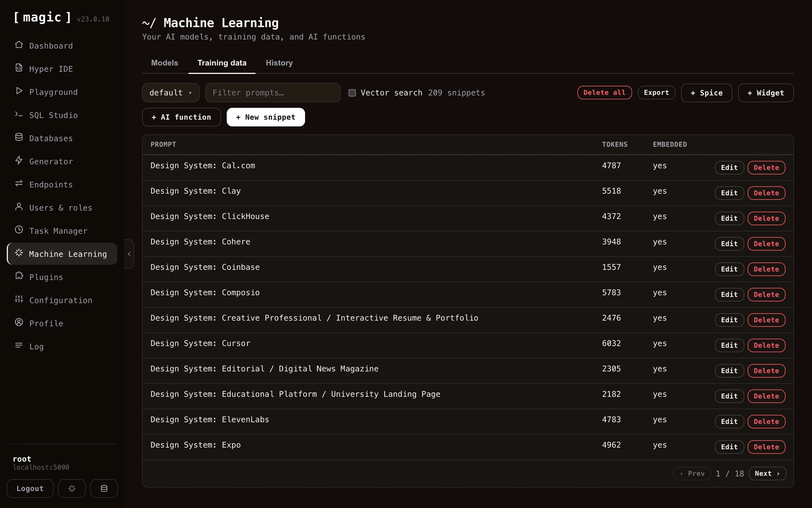Edit the Creative Professional Resume & Portfolio snippet
The image size is (812, 508).
pyautogui.click(x=729, y=320)
